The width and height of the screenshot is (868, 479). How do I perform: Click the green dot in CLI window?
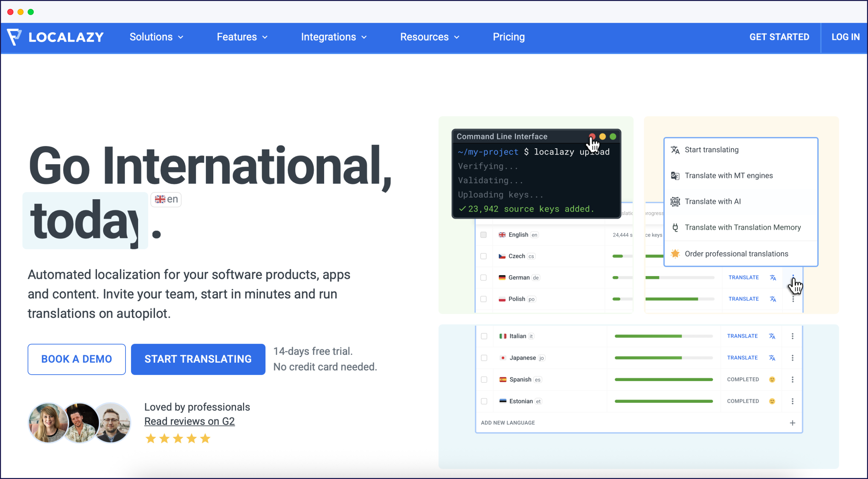(613, 137)
